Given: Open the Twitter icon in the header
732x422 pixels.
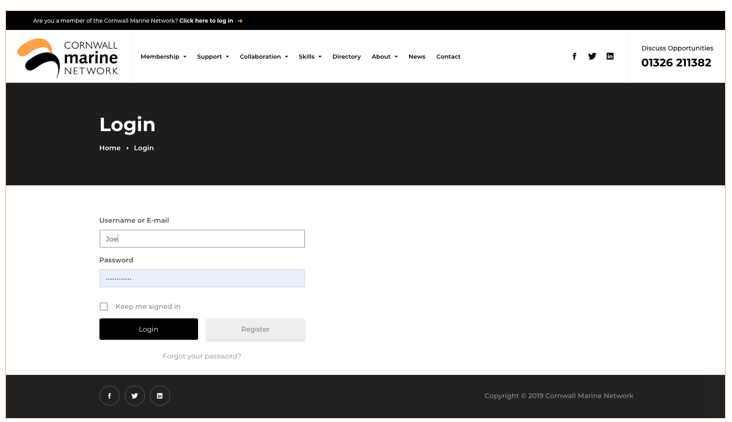Looking at the screenshot, I should click(592, 57).
